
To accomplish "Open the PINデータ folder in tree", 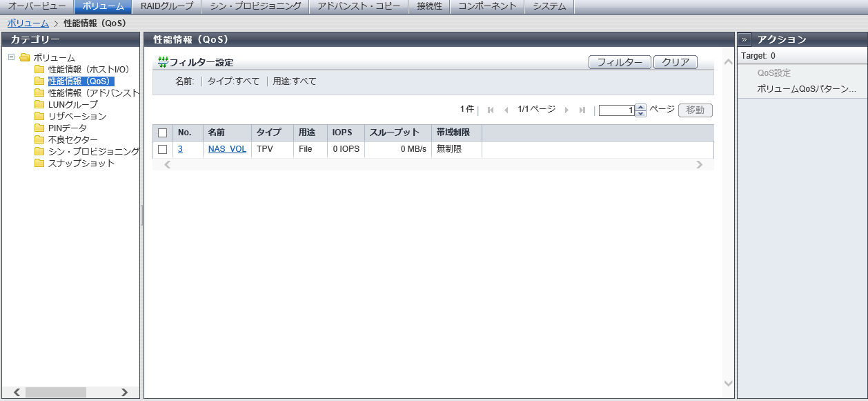I will coord(67,128).
